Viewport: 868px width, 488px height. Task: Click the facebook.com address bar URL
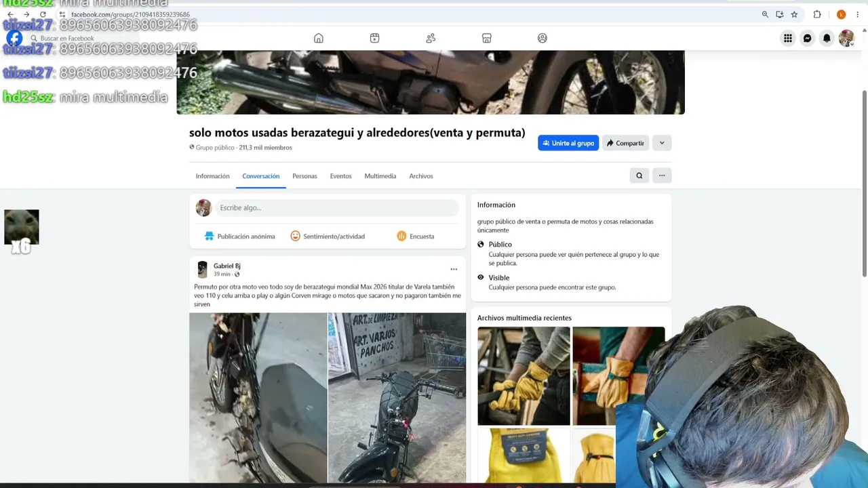[x=130, y=14]
